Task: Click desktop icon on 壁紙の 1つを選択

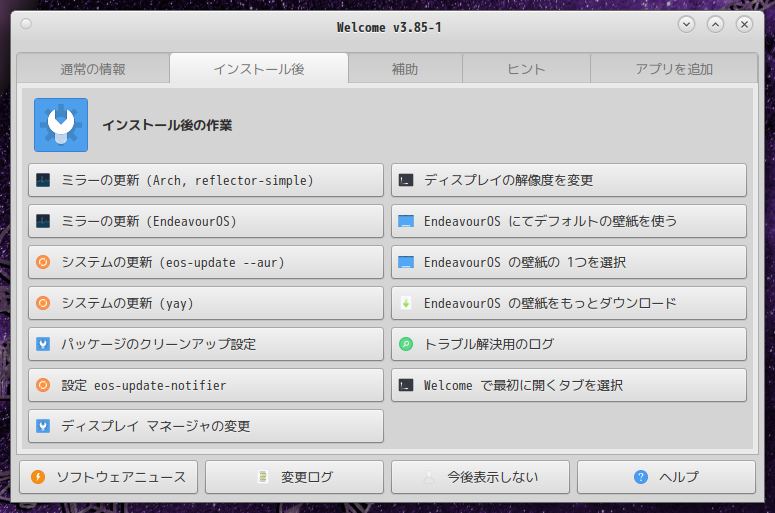Action: tap(406, 262)
